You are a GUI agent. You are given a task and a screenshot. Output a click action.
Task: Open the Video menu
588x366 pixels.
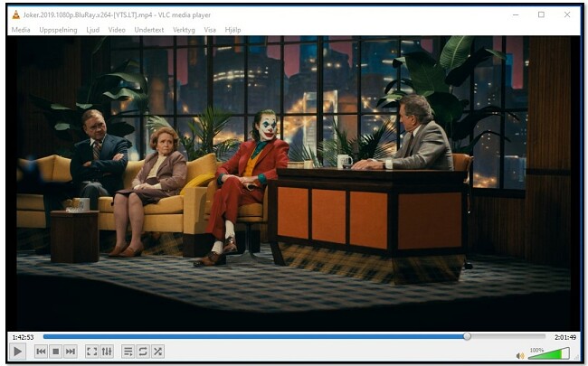117,30
